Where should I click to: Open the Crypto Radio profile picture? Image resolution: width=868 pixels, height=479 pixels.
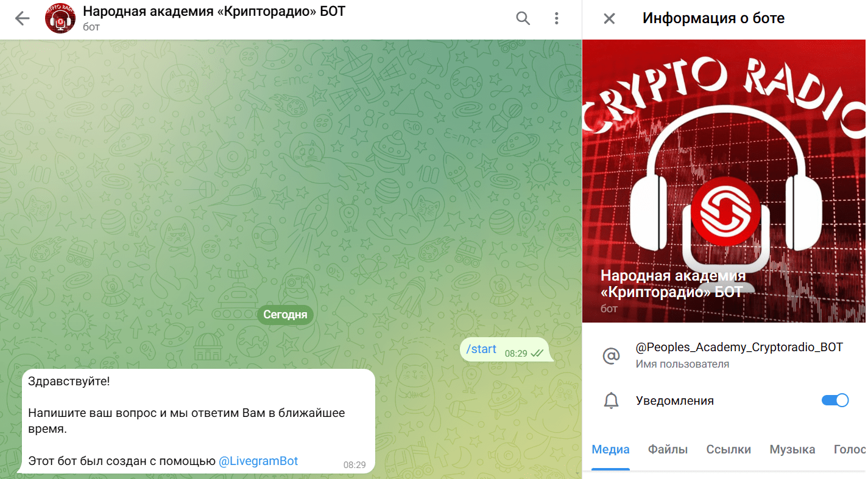click(x=724, y=181)
